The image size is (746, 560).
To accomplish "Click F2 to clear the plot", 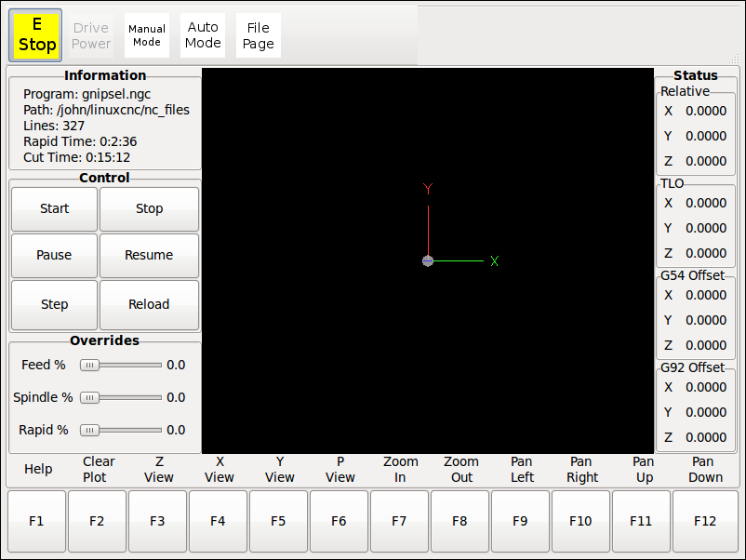I will [x=97, y=521].
